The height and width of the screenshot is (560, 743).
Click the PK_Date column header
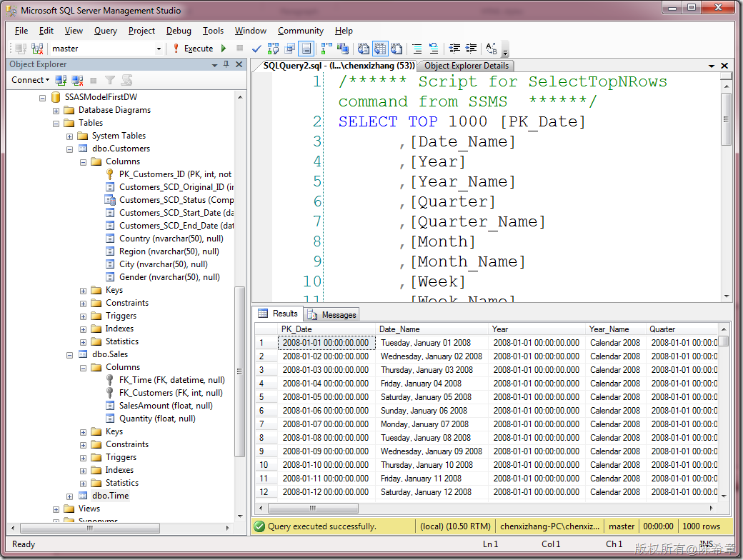326,329
